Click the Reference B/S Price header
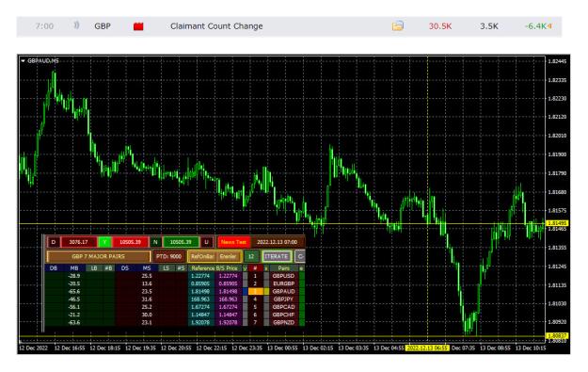The width and height of the screenshot is (588, 372). click(215, 268)
